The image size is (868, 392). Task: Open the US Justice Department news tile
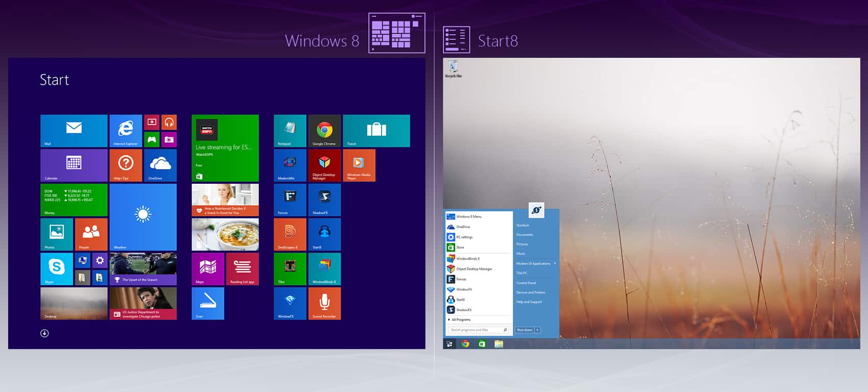143,304
